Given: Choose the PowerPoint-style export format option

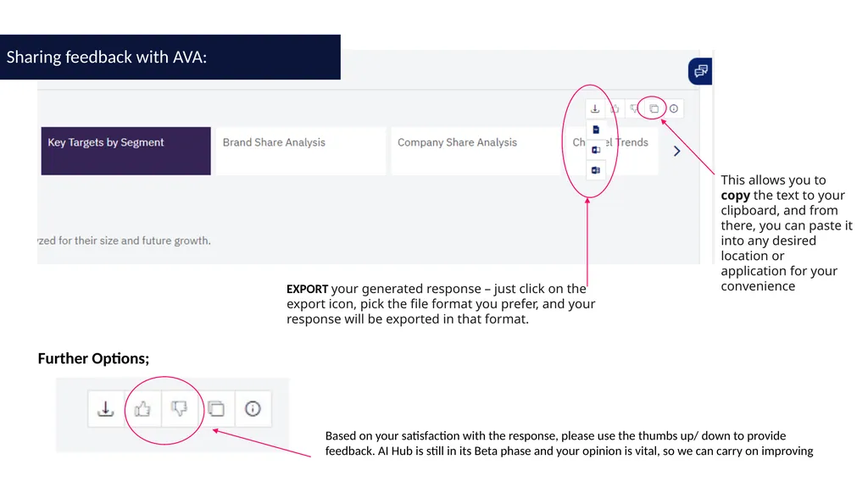Looking at the screenshot, I should (596, 150).
